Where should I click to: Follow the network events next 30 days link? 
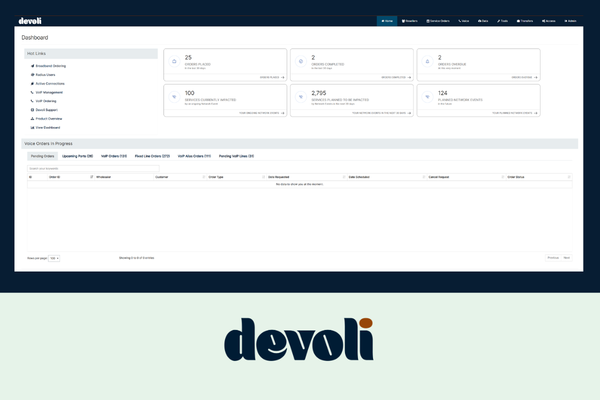382,113
